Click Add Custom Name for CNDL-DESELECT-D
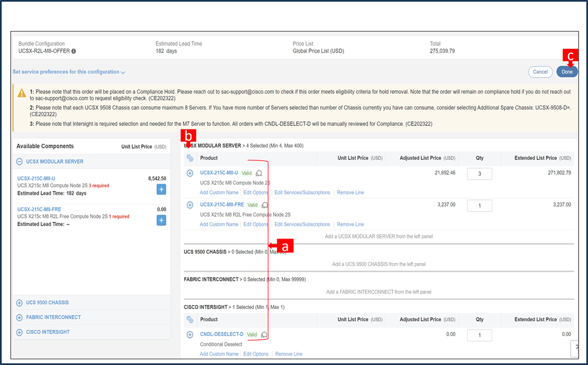 coord(219,354)
